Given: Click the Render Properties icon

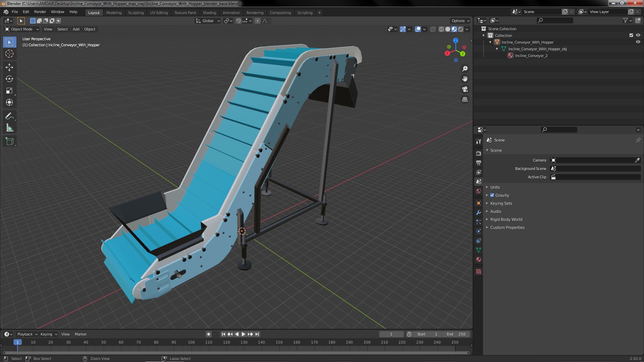Looking at the screenshot, I should [479, 152].
